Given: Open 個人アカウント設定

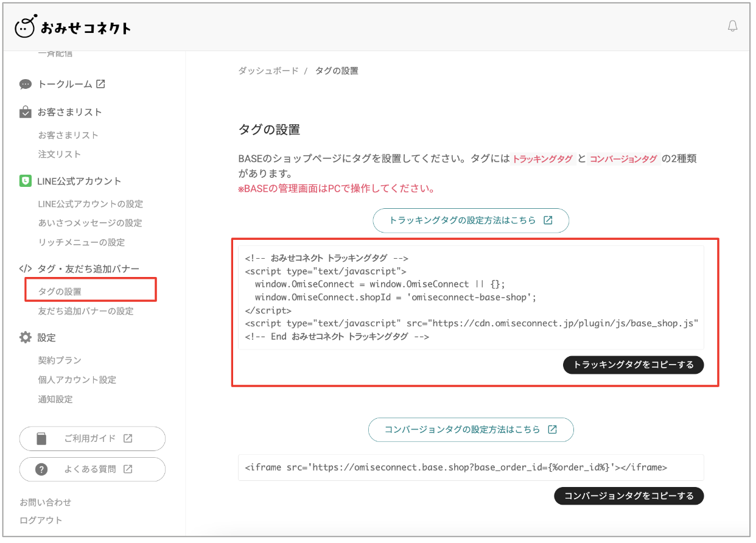Looking at the screenshot, I should 77,380.
